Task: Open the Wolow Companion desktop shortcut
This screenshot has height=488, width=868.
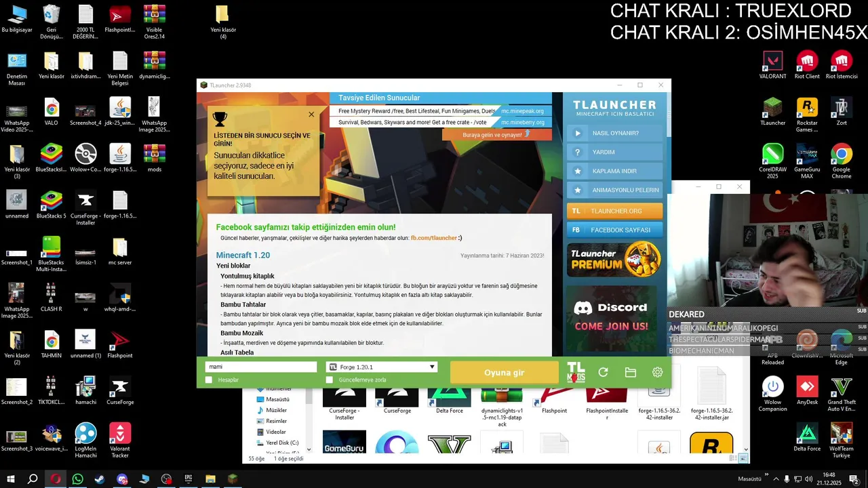Action: point(772,394)
